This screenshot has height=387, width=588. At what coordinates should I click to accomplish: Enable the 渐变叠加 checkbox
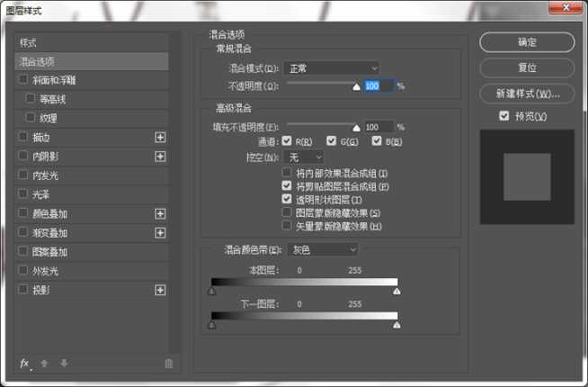tap(23, 232)
